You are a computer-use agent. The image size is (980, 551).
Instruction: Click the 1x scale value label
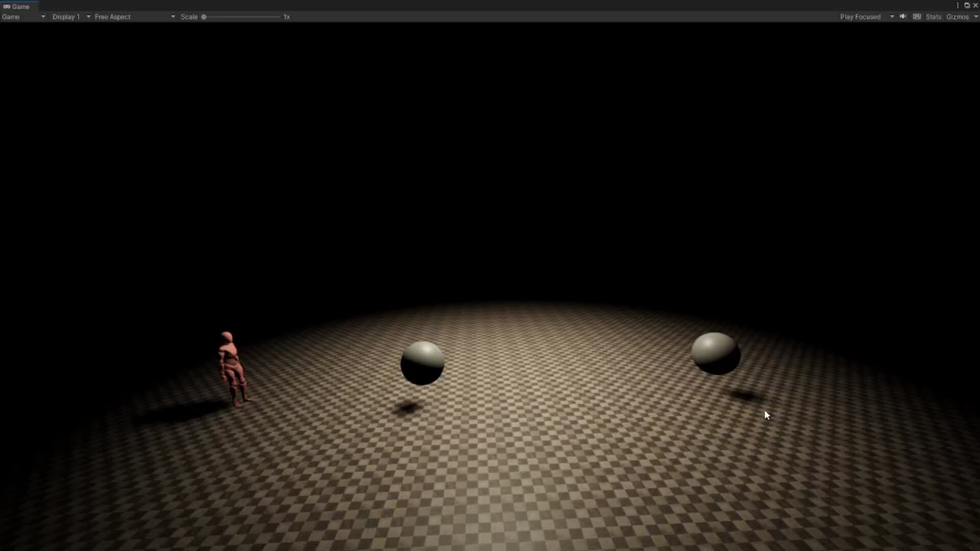(x=286, y=17)
